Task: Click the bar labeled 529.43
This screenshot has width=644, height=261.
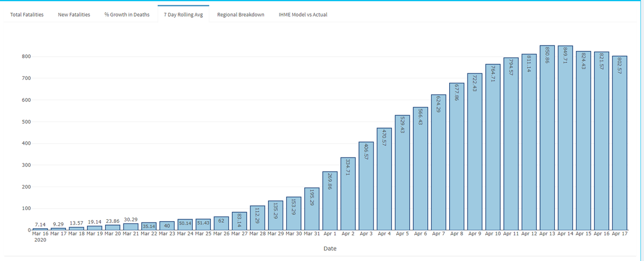Action: pos(402,173)
